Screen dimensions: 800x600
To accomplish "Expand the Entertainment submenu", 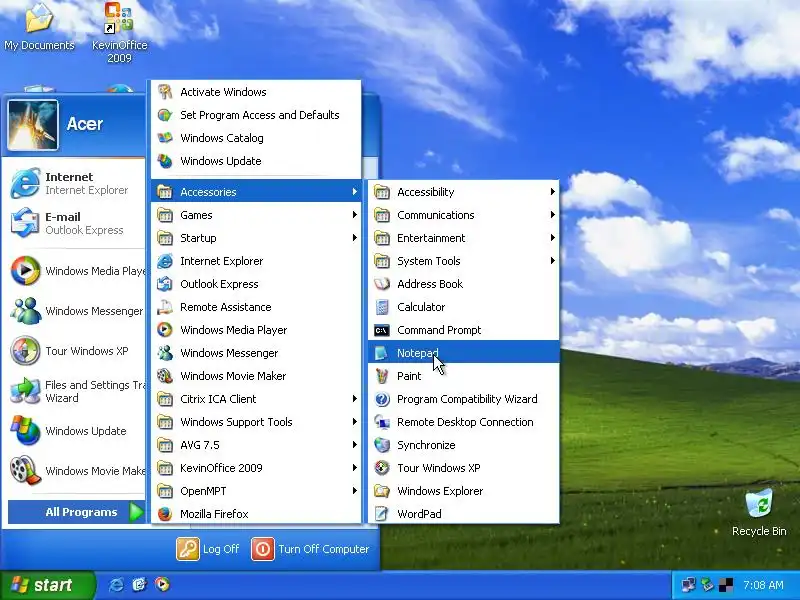I will point(463,238).
